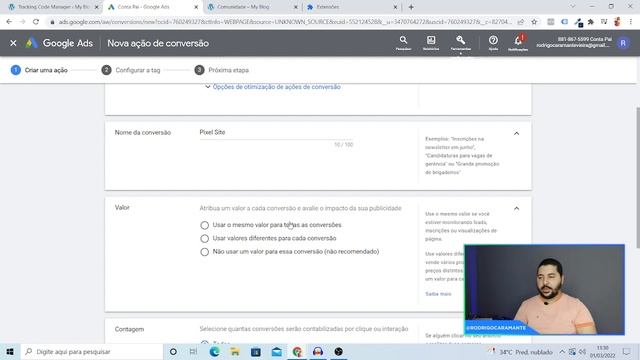Switch to the Extensões tab
Image resolution: width=640 pixels, height=360 pixels.
point(351,7)
